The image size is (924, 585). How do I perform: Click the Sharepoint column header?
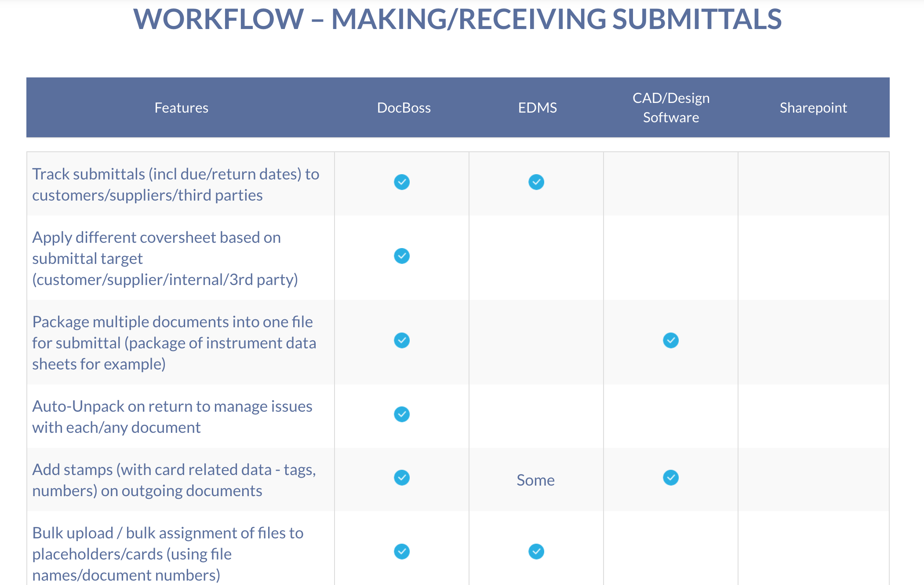[813, 108]
